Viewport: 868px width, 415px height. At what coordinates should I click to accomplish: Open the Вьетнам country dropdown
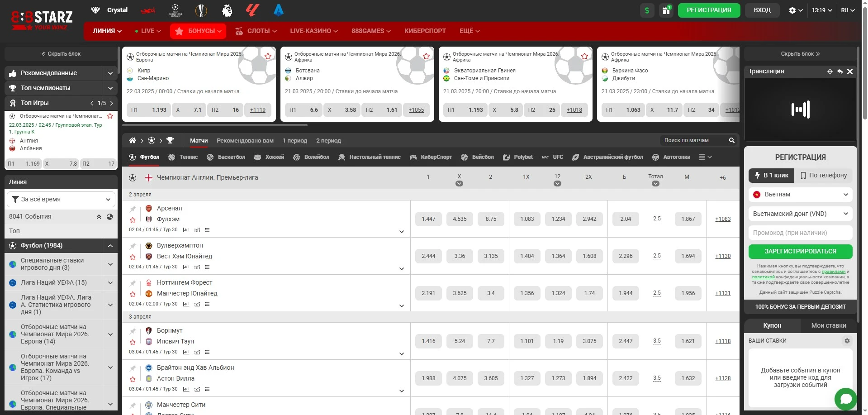(x=800, y=195)
